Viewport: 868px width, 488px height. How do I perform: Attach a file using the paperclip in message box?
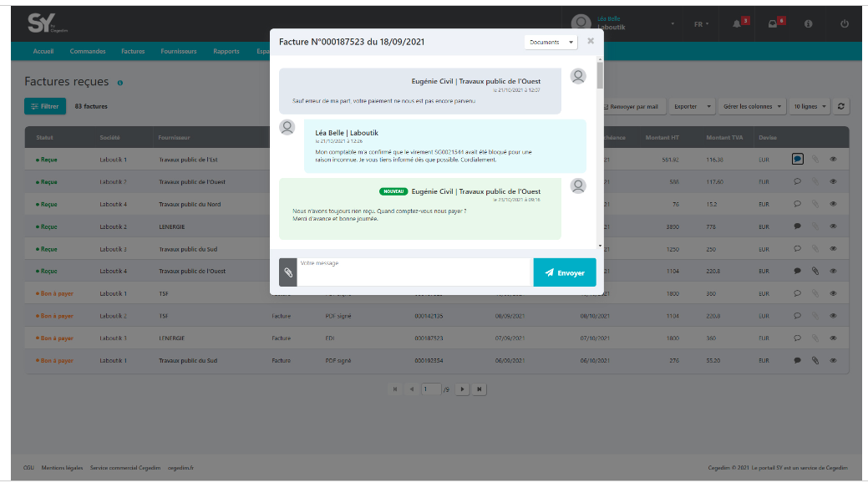pyautogui.click(x=288, y=271)
